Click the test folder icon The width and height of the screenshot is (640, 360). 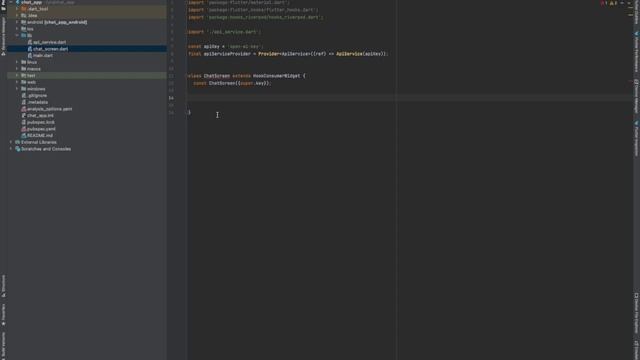pyautogui.click(x=24, y=76)
